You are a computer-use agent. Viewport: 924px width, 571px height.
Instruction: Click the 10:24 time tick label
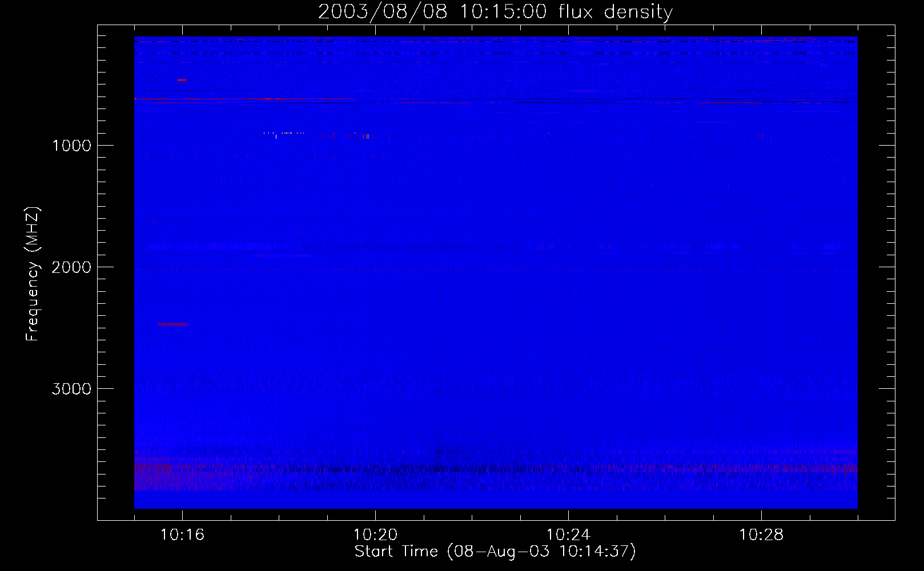(568, 534)
